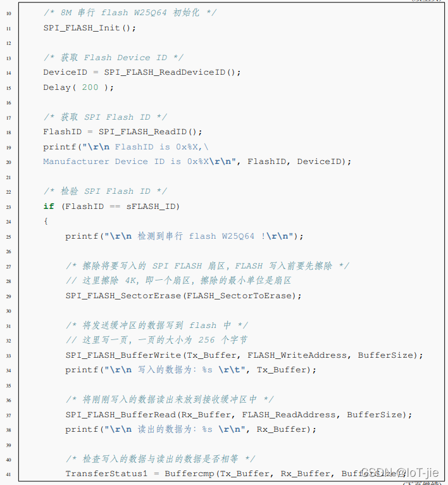Click the "获取 Flash Device ID" comment
Viewport: 448px width, 485px height.
click(113, 58)
